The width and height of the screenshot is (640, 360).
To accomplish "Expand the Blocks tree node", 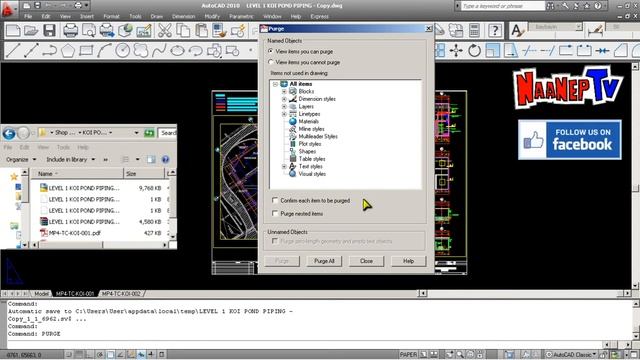I will coord(284,91).
